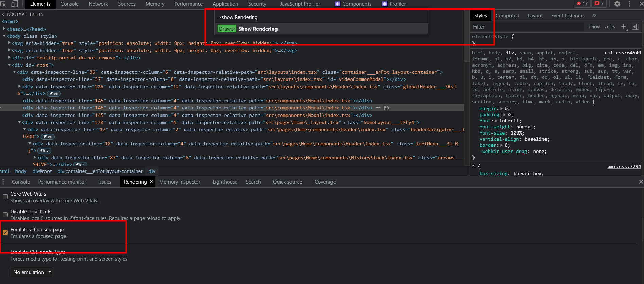Focus the Styles Filter input
The image size is (644, 284).
click(527, 27)
